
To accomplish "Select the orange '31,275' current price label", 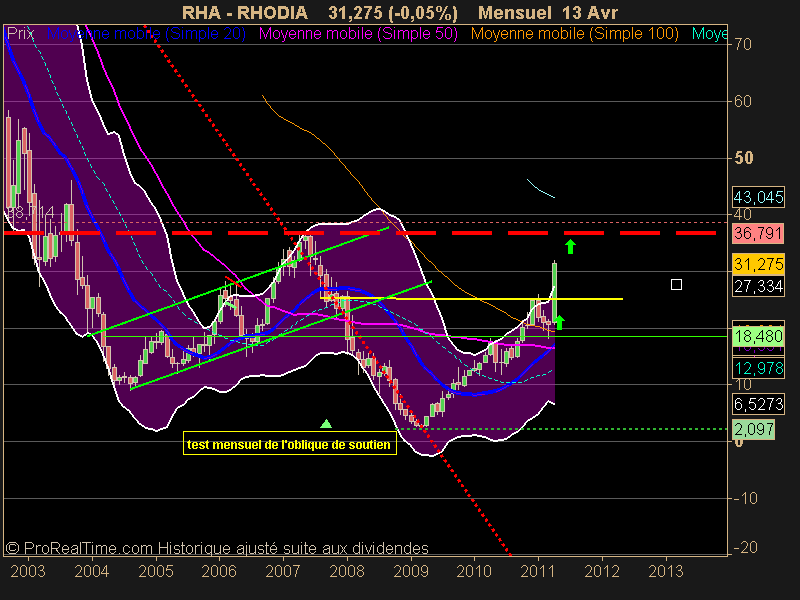I will click(758, 264).
